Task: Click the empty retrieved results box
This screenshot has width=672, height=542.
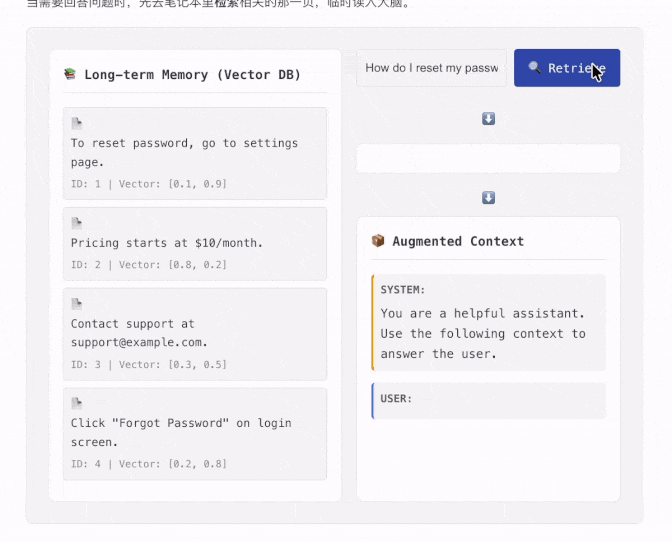Action: coord(488,159)
